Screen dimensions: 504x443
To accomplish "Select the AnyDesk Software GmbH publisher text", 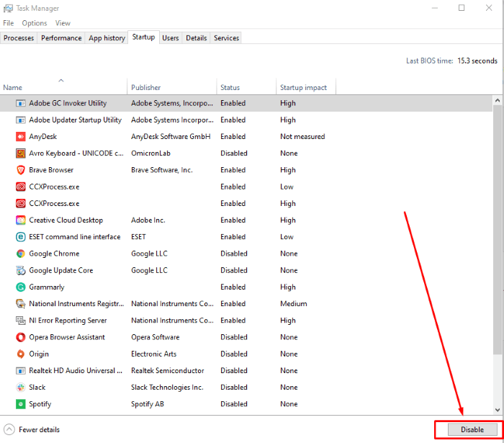I will (171, 137).
